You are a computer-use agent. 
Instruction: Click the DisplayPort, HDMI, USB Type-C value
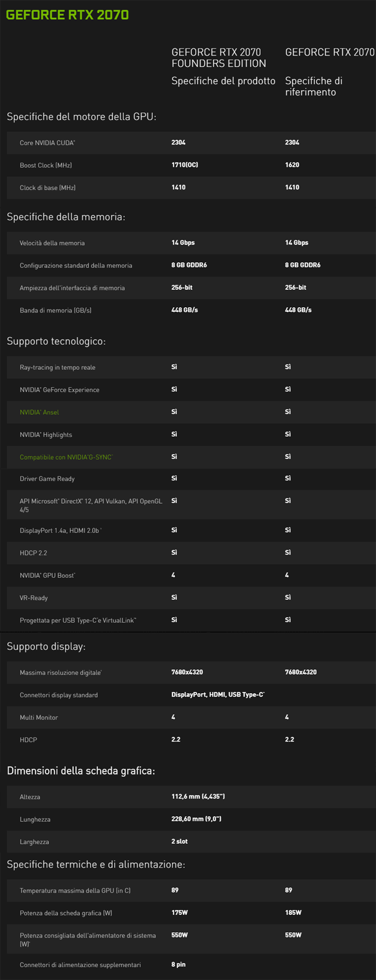pos(218,695)
